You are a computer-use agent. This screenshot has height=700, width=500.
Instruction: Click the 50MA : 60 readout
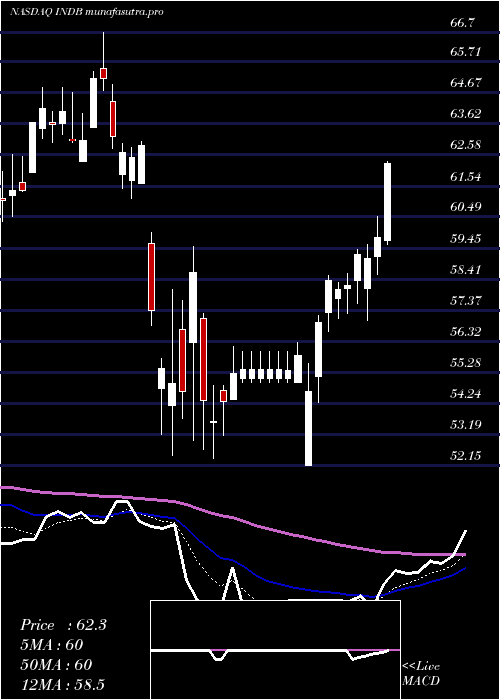(56, 664)
